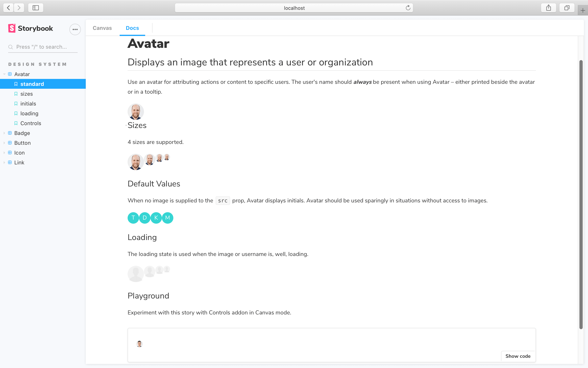Viewport: 588px width, 368px height.
Task: Expand the Badge component
Action: [4, 133]
